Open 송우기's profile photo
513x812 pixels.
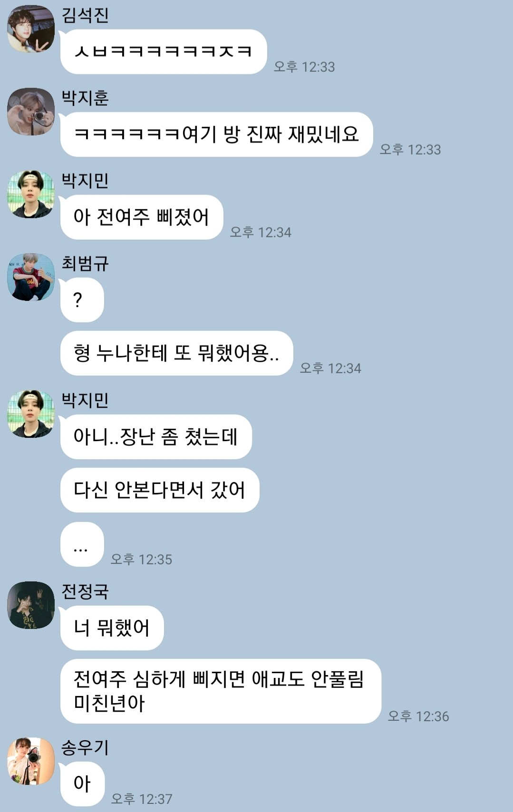click(x=31, y=761)
